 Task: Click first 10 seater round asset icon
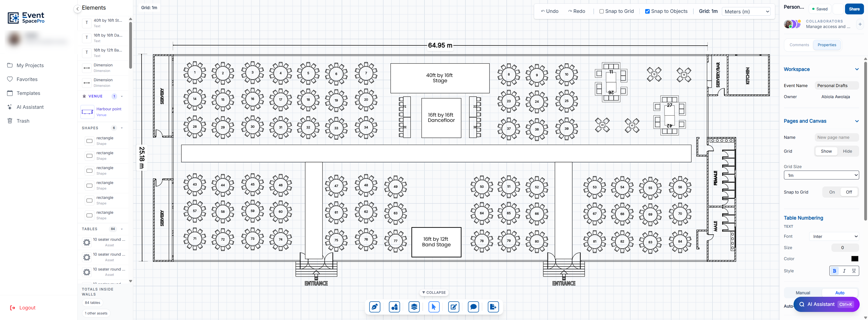[87, 242]
